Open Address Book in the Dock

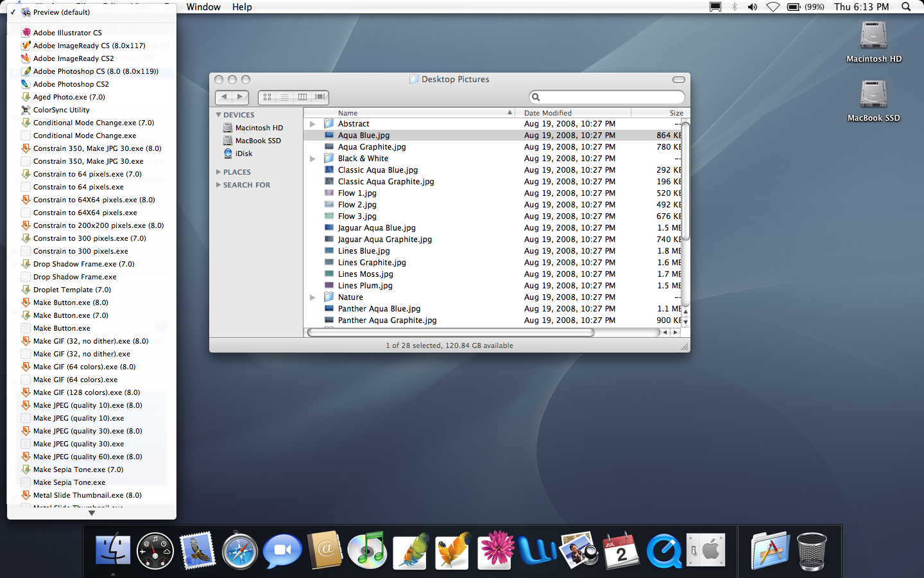point(325,550)
